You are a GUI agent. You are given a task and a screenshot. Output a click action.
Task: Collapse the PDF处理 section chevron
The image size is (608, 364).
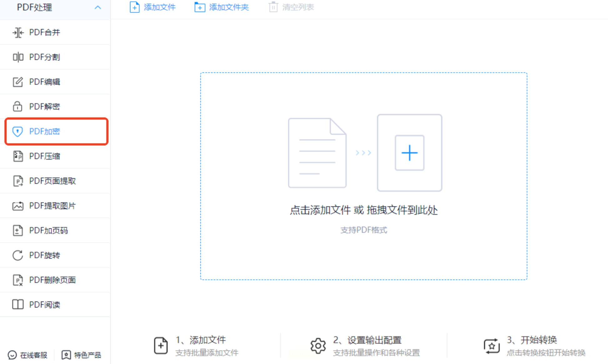[x=98, y=8]
